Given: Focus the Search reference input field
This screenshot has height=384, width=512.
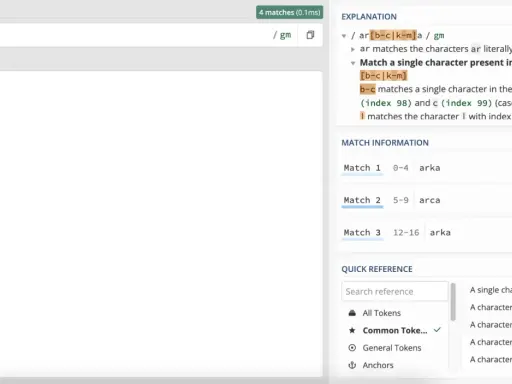Looking at the screenshot, I should pyautogui.click(x=395, y=292).
